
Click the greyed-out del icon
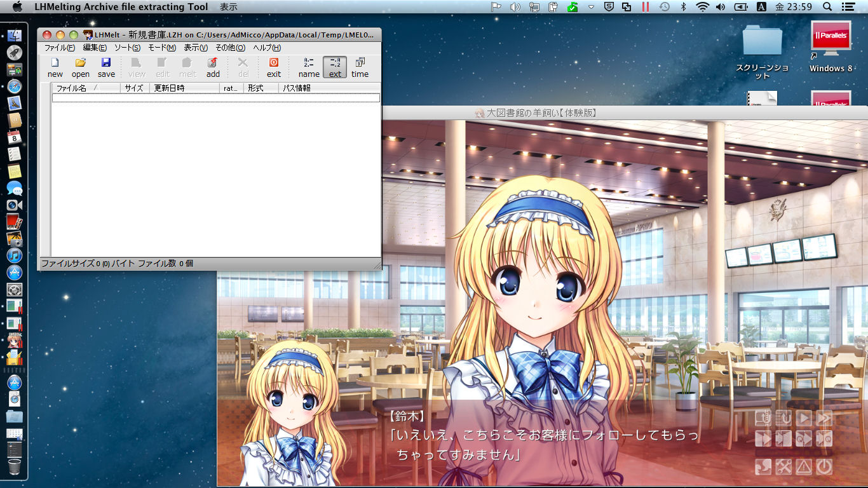[243, 67]
